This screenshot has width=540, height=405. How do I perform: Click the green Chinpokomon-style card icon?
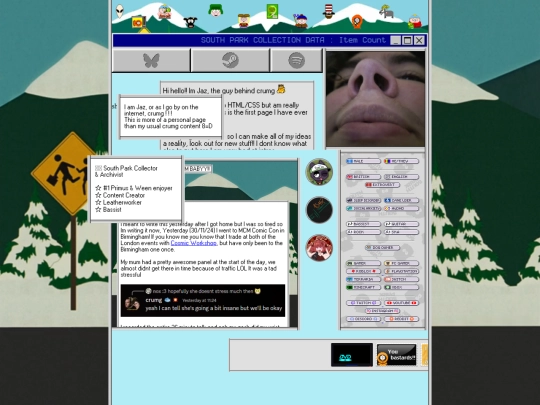(x=272, y=11)
